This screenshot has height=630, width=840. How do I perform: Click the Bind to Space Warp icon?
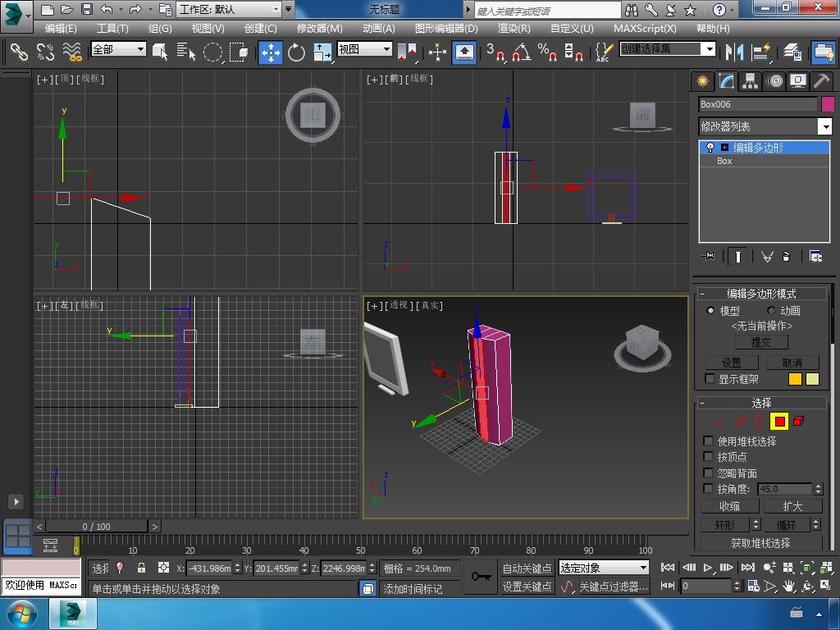coord(72,52)
